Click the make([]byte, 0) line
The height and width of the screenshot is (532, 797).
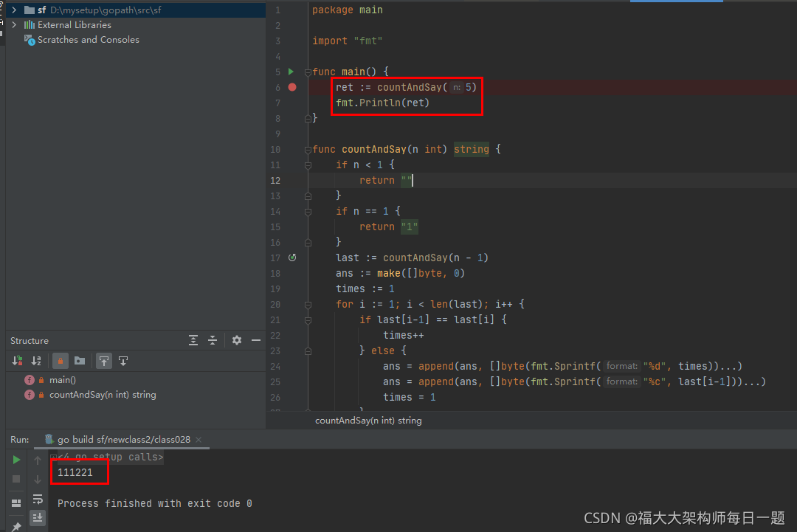point(400,273)
